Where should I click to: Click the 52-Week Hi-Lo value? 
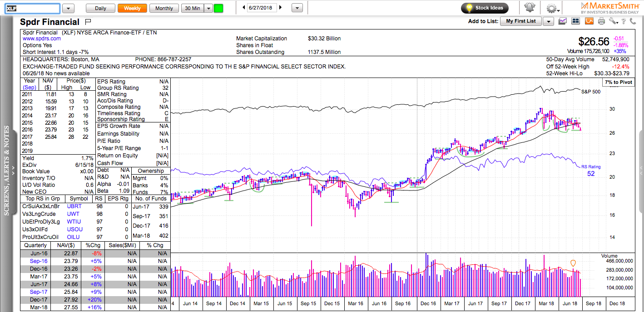pyautogui.click(x=612, y=73)
